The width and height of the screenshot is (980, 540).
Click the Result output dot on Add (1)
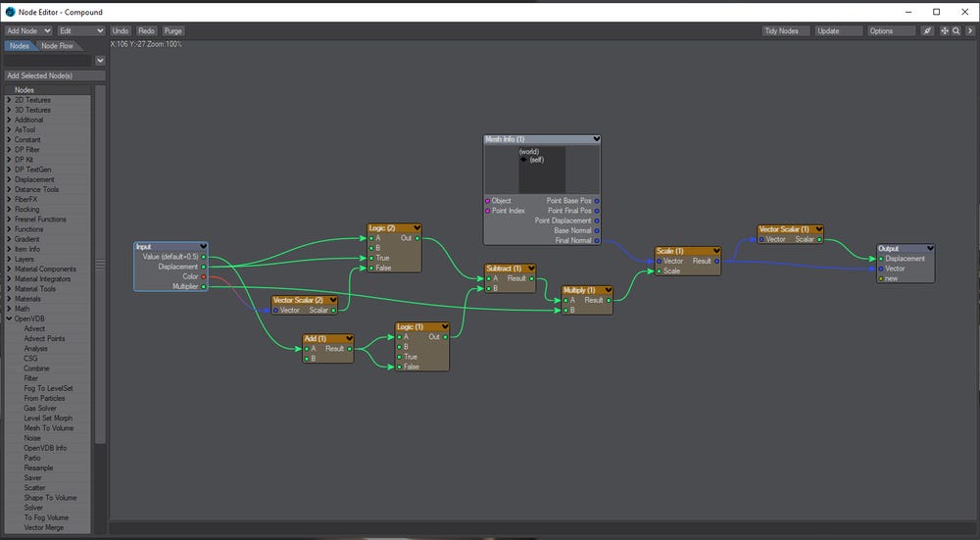pyautogui.click(x=350, y=349)
